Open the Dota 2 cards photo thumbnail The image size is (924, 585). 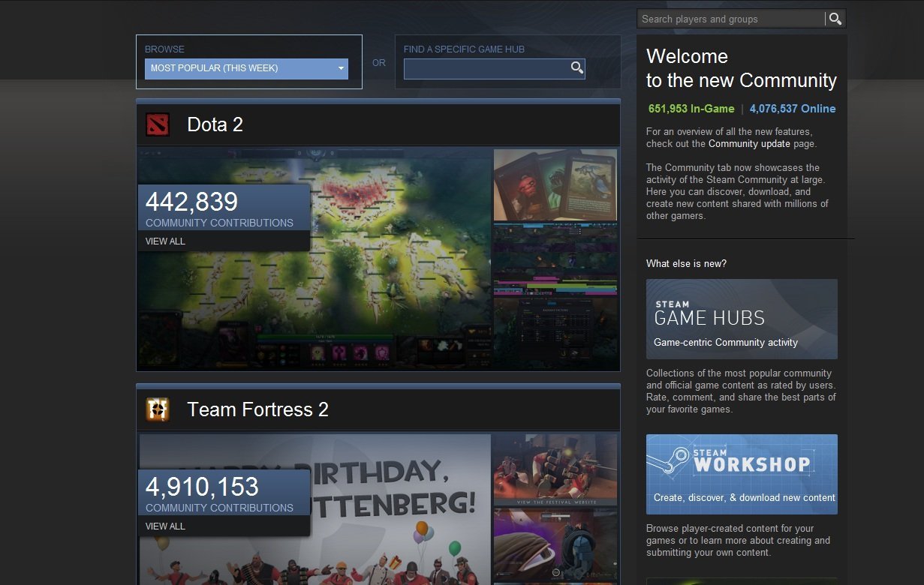coord(555,184)
